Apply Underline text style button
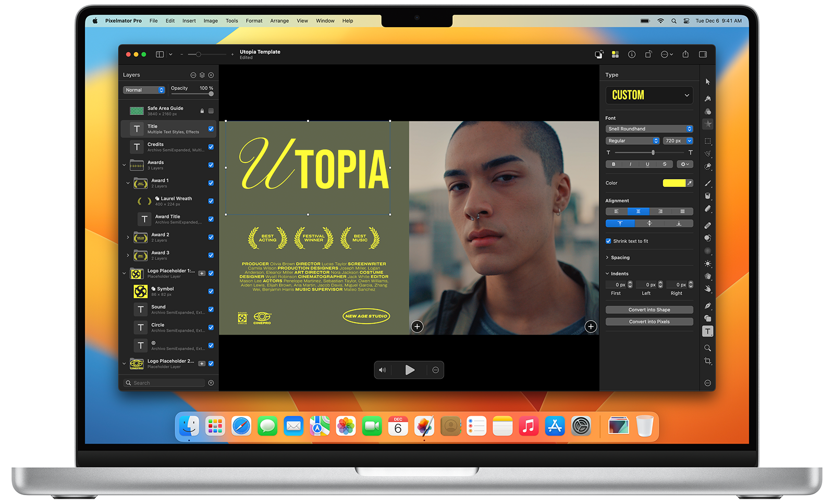The width and height of the screenshot is (834, 504). coord(647,164)
